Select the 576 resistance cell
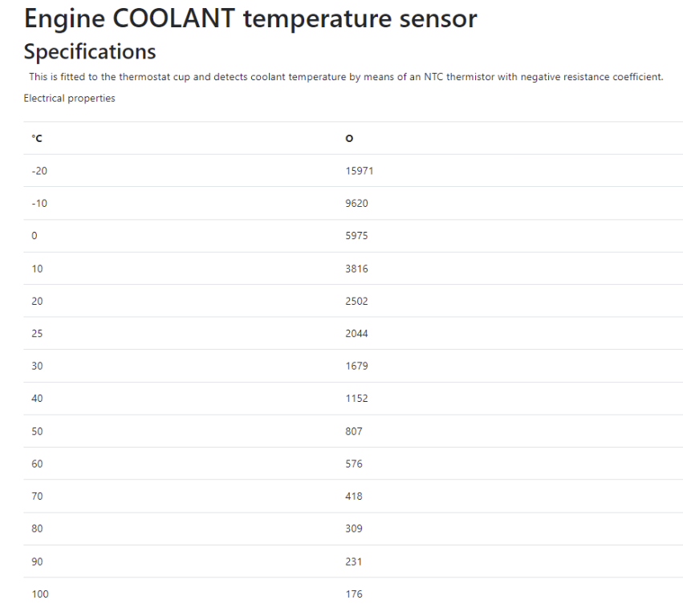Image resolution: width=683 pixels, height=616 pixels. coord(354,464)
